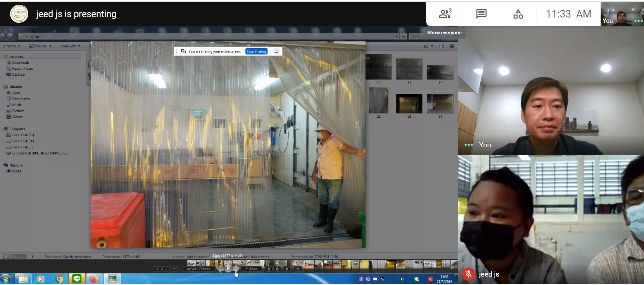Click the Stop Sharing button
644x285 pixels.
click(256, 51)
